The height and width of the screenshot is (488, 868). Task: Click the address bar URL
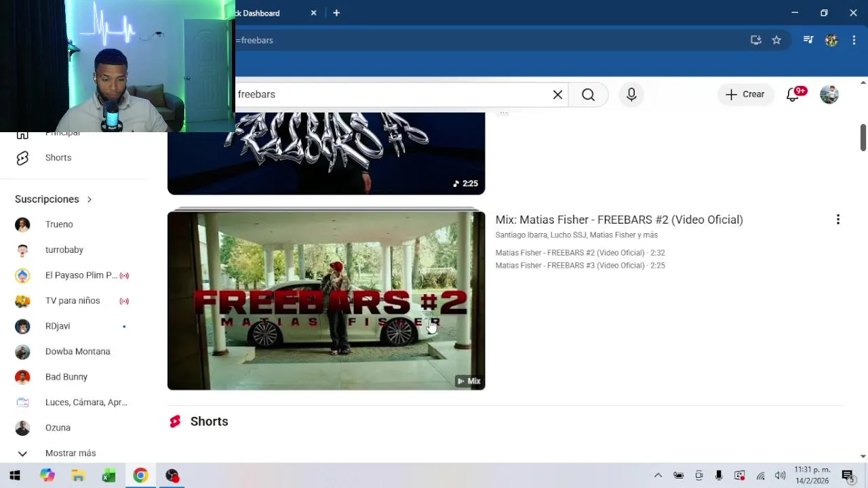coord(254,41)
